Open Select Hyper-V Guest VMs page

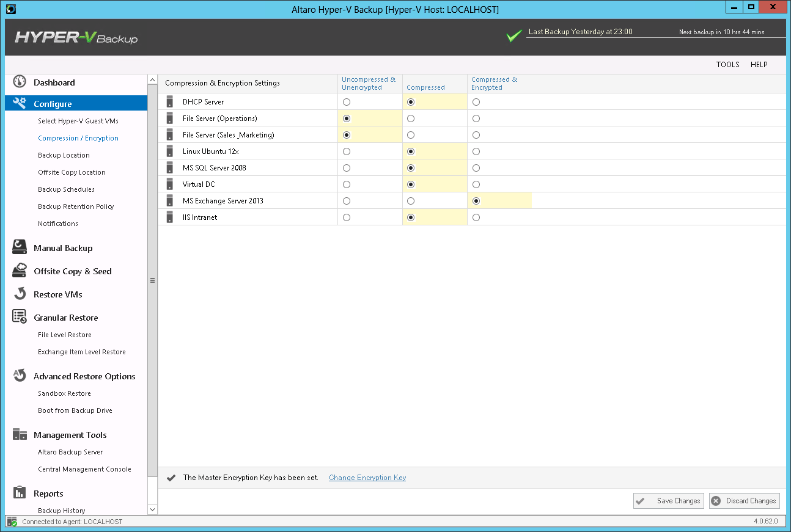click(x=78, y=121)
